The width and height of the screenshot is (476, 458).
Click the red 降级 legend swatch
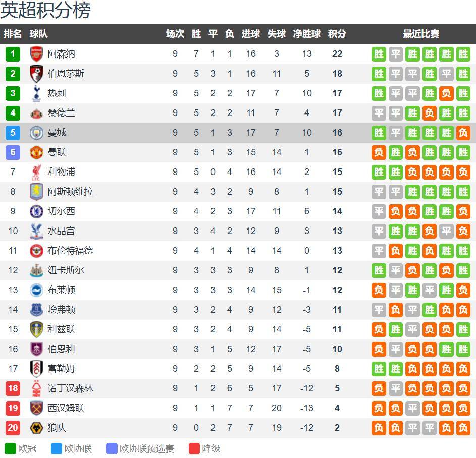pyautogui.click(x=194, y=448)
